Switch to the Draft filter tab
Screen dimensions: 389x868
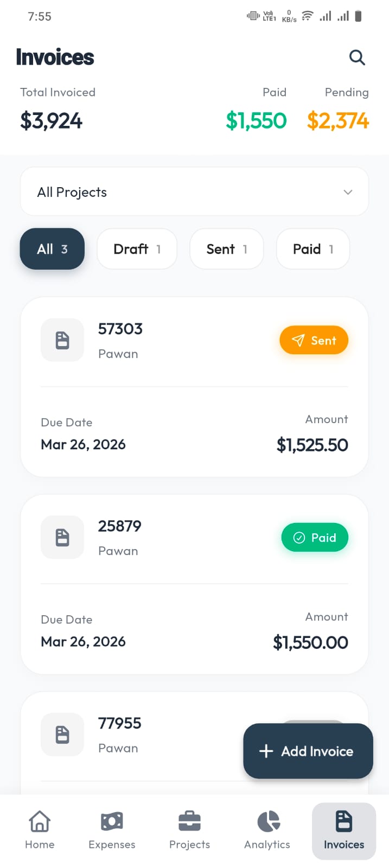point(137,249)
